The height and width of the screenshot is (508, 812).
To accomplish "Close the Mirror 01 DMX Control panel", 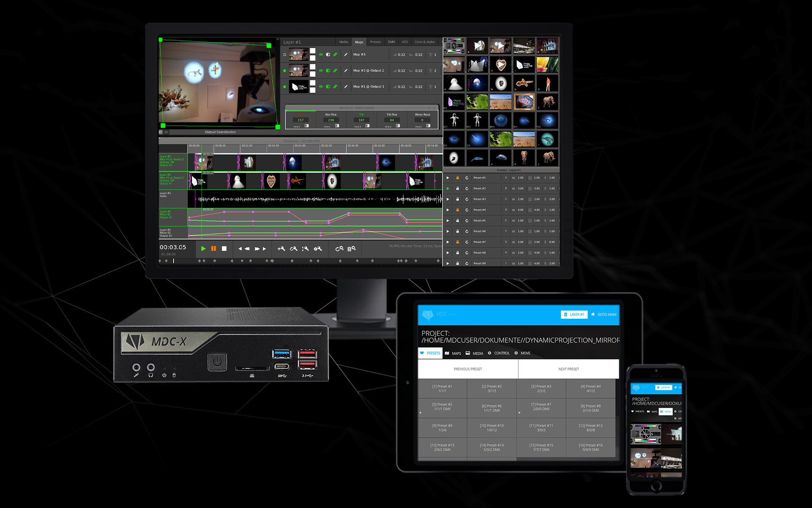I will pos(435,108).
